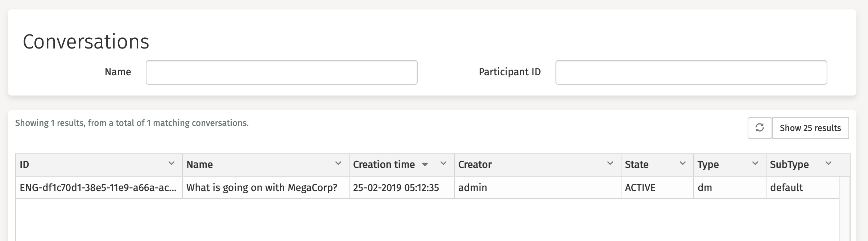Image resolution: width=868 pixels, height=241 pixels.
Task: Select the ENG-df1c70d1 conversation ID cell
Action: [x=98, y=187]
